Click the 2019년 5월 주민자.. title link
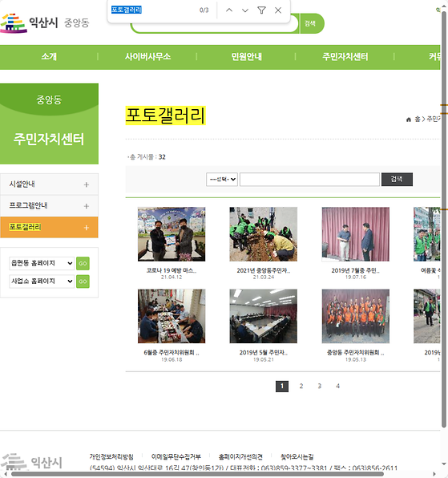This screenshot has height=478, width=448. click(264, 353)
